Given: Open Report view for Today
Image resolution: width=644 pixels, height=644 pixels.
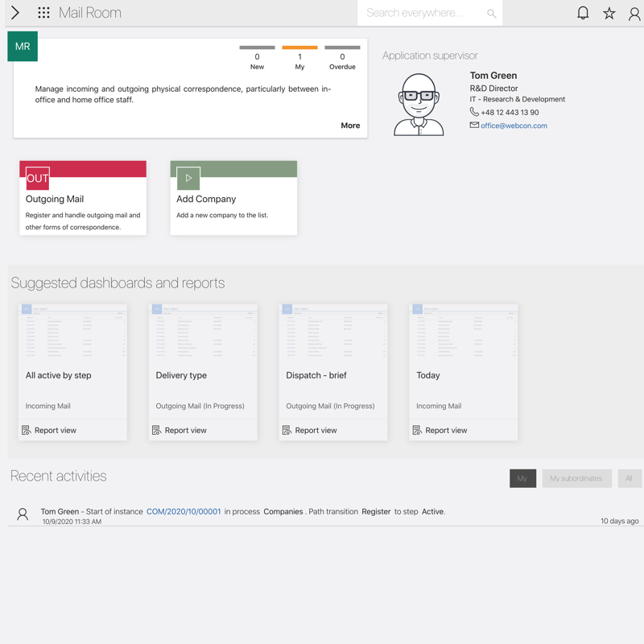Looking at the screenshot, I should [445, 431].
